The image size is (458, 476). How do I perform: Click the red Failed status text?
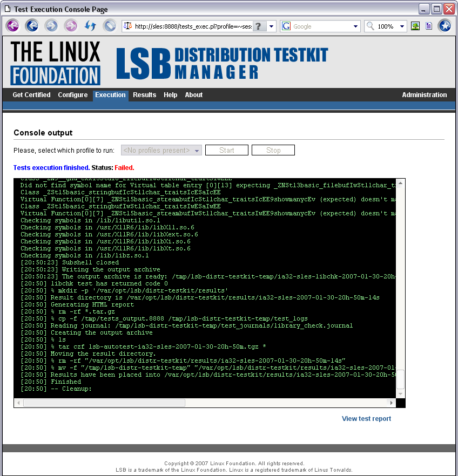(124, 167)
